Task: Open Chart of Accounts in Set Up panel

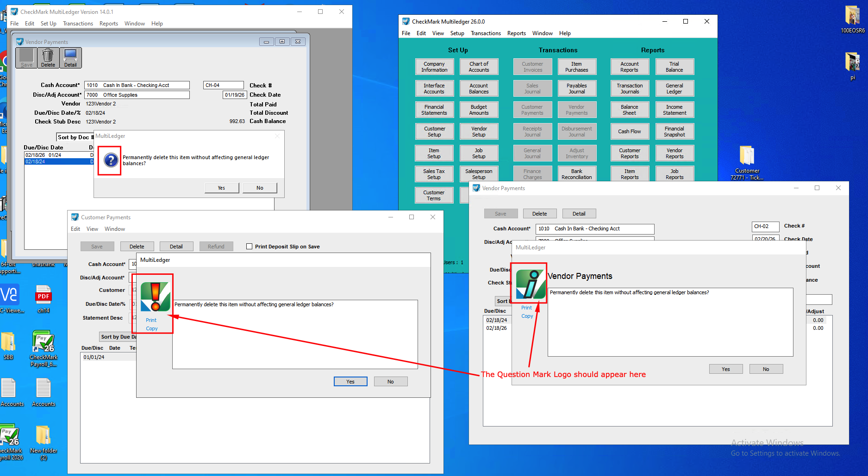Action: (479, 67)
